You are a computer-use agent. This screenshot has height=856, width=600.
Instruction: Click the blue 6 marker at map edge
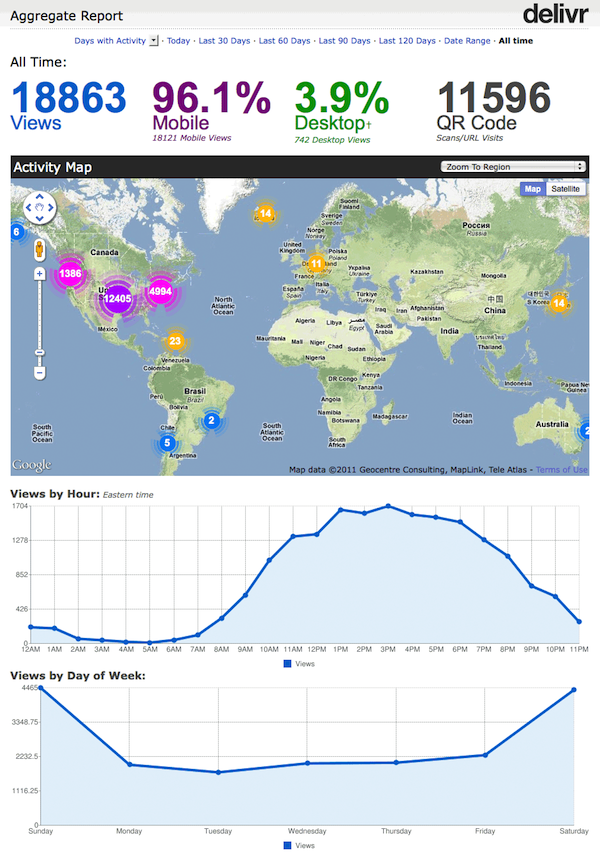click(x=16, y=232)
